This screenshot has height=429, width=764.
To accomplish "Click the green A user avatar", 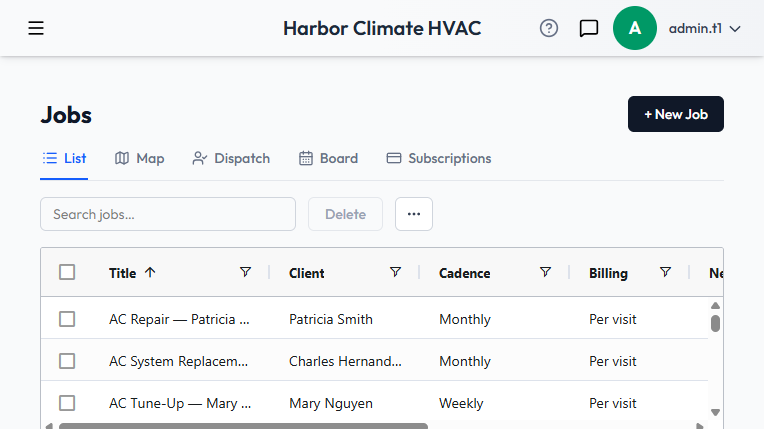I will coord(634,28).
